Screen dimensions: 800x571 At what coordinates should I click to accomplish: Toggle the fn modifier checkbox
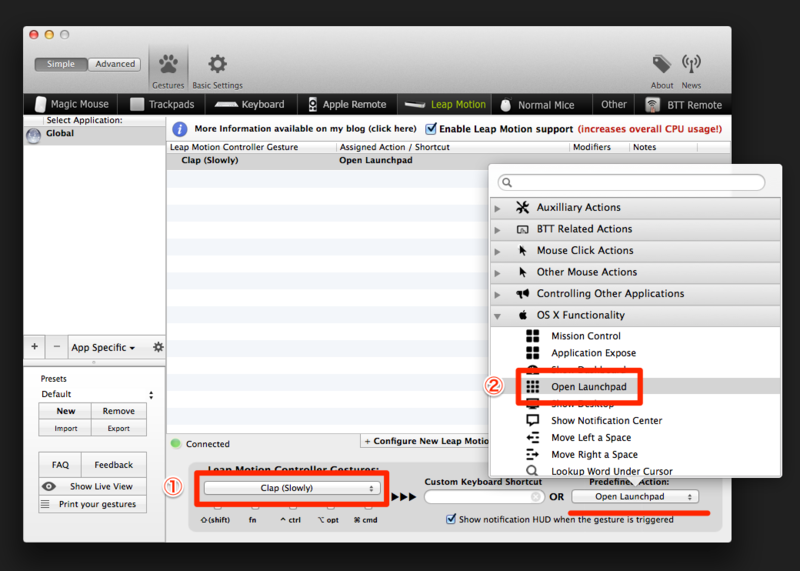click(x=255, y=508)
